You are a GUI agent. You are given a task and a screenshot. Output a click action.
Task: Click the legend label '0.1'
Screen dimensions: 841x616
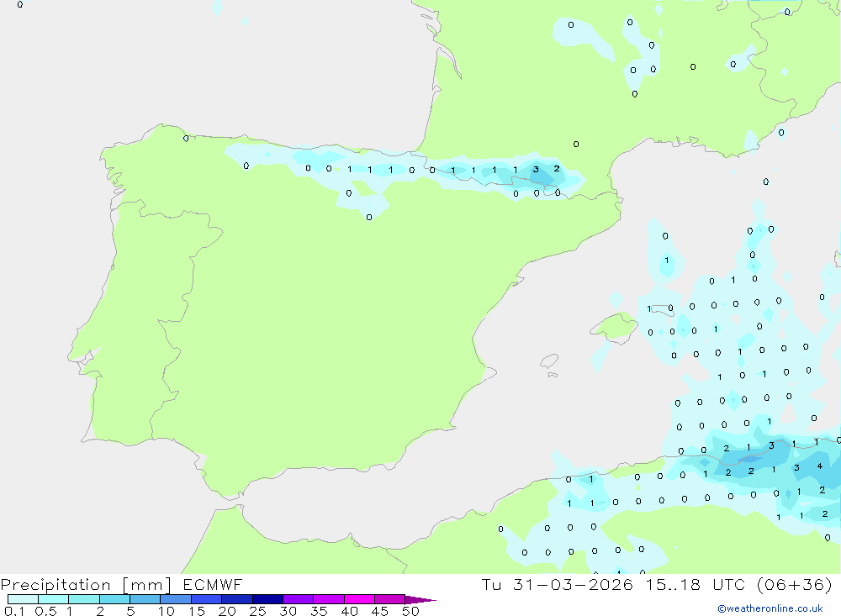click(14, 611)
